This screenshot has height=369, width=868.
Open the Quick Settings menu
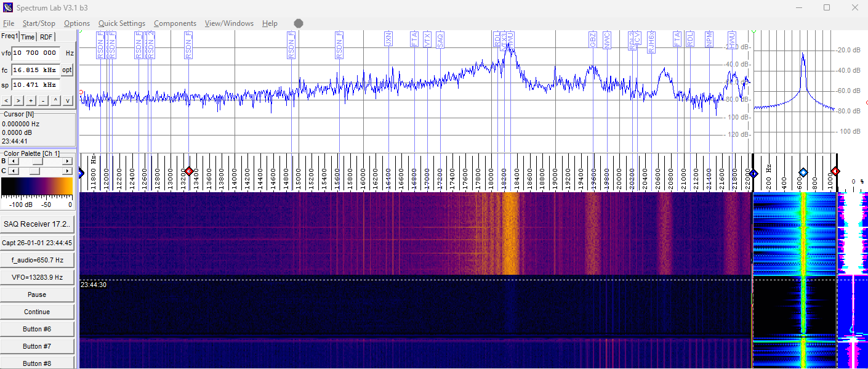[x=121, y=23]
